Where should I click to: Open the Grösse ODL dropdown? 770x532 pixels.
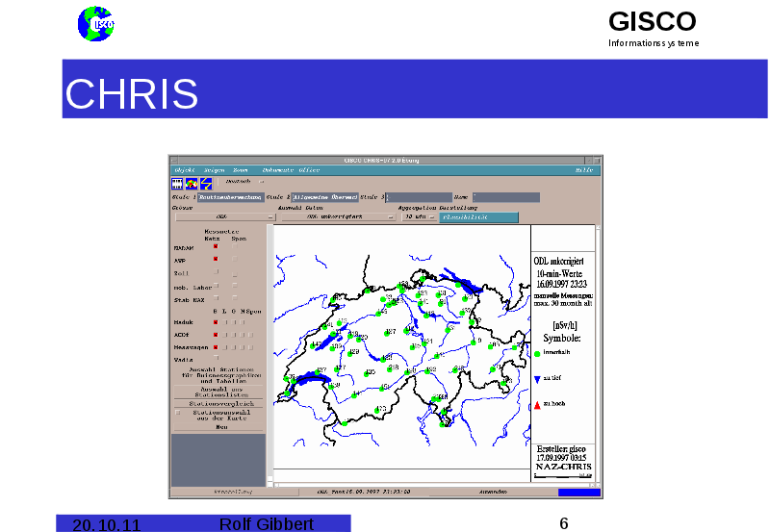pyautogui.click(x=221, y=217)
